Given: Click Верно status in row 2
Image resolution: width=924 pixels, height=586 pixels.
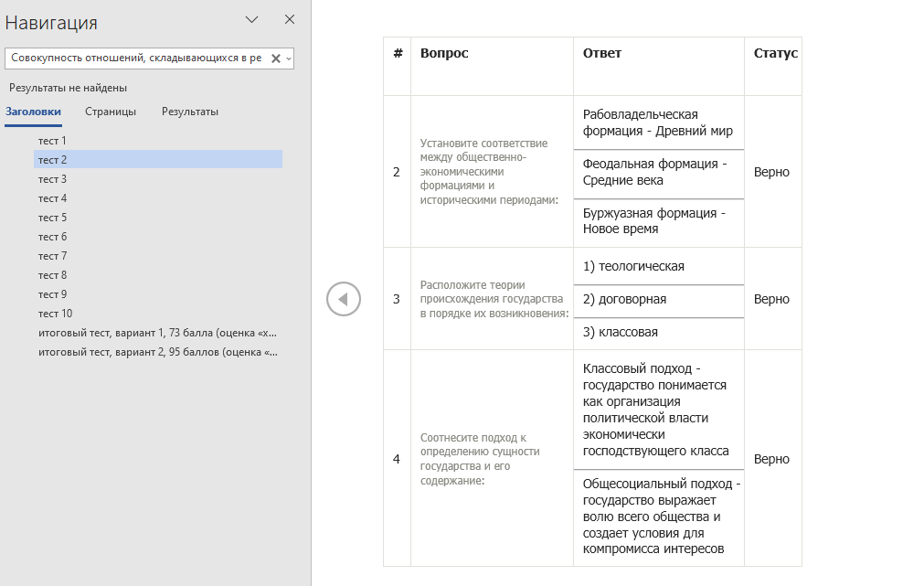Looking at the screenshot, I should pos(771,172).
